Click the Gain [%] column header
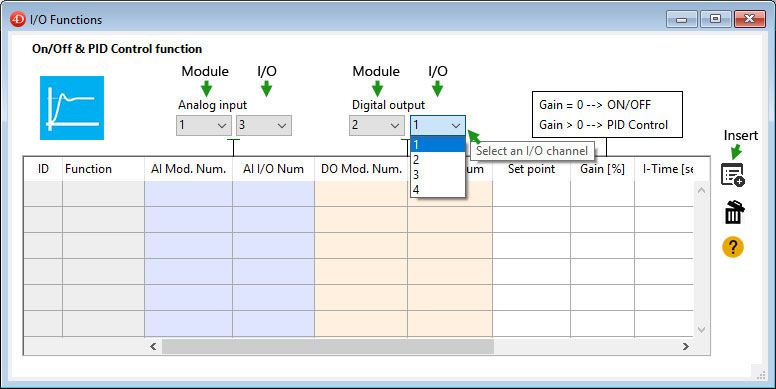This screenshot has height=389, width=776. click(x=602, y=169)
